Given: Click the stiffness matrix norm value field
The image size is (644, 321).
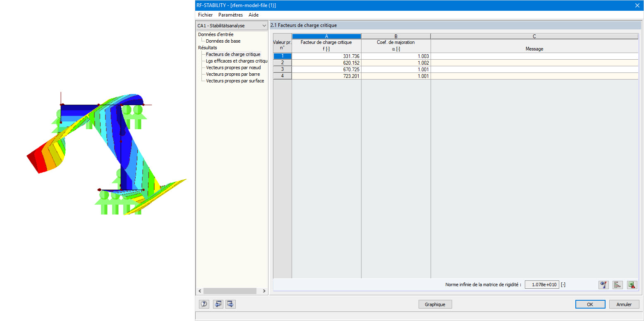Looking at the screenshot, I should pos(541,285).
